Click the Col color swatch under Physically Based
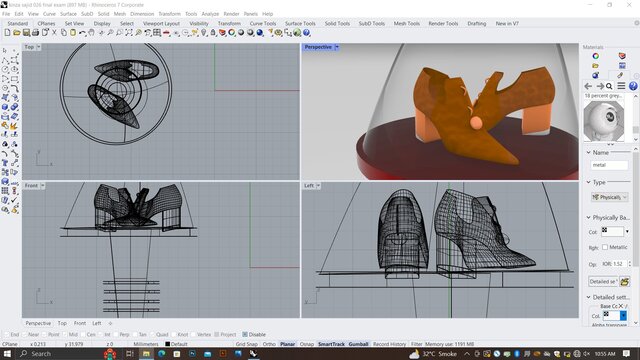The width and height of the screenshot is (640, 360). (612, 232)
